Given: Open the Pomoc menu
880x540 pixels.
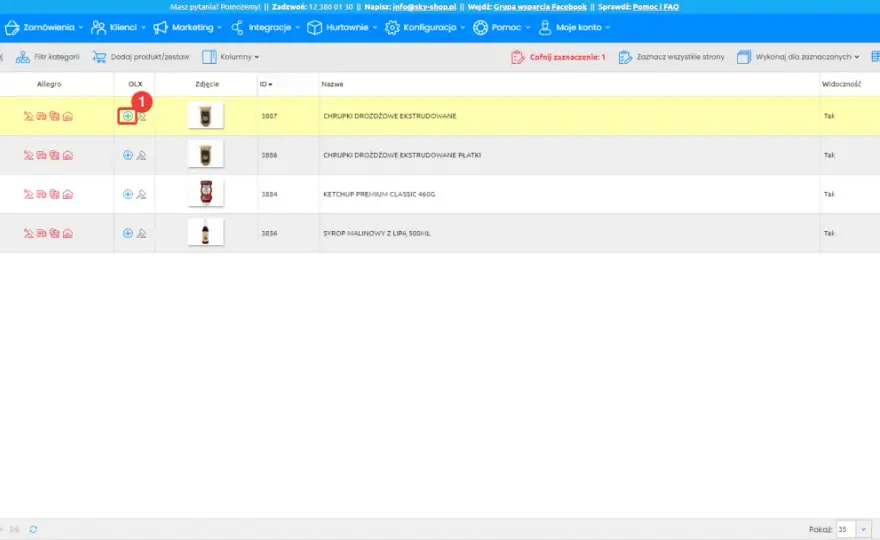Looking at the screenshot, I should click(501, 27).
